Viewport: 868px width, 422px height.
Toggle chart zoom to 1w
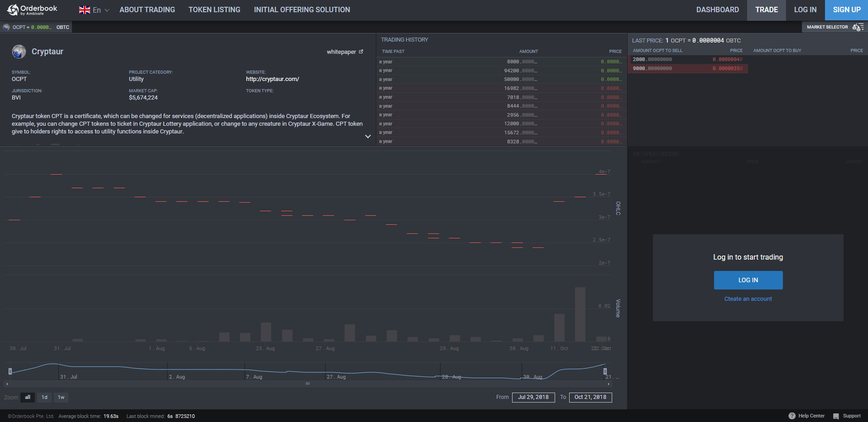61,397
